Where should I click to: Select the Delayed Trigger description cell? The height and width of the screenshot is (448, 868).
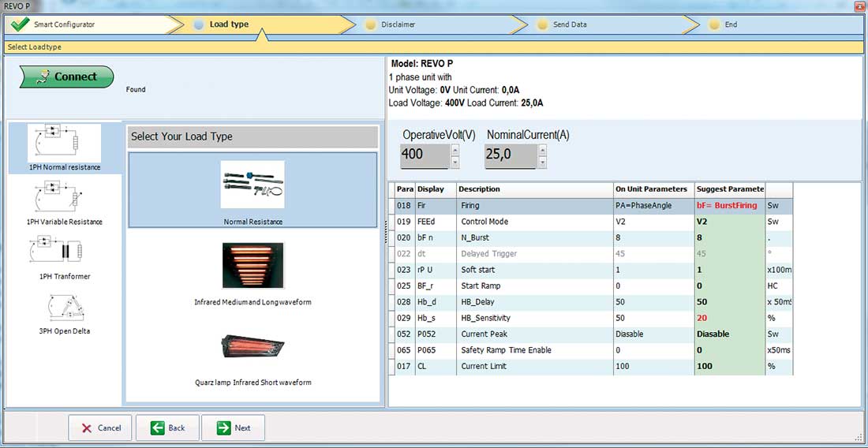click(535, 254)
